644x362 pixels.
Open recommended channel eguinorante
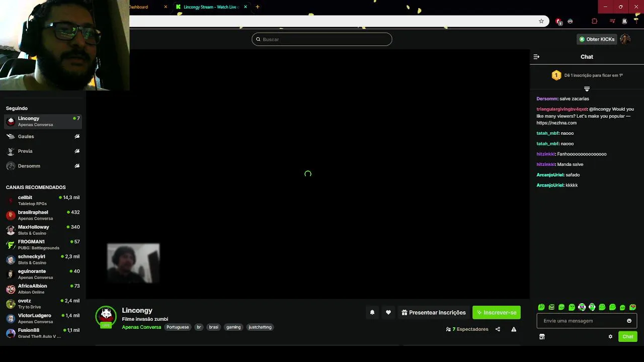pyautogui.click(x=43, y=274)
